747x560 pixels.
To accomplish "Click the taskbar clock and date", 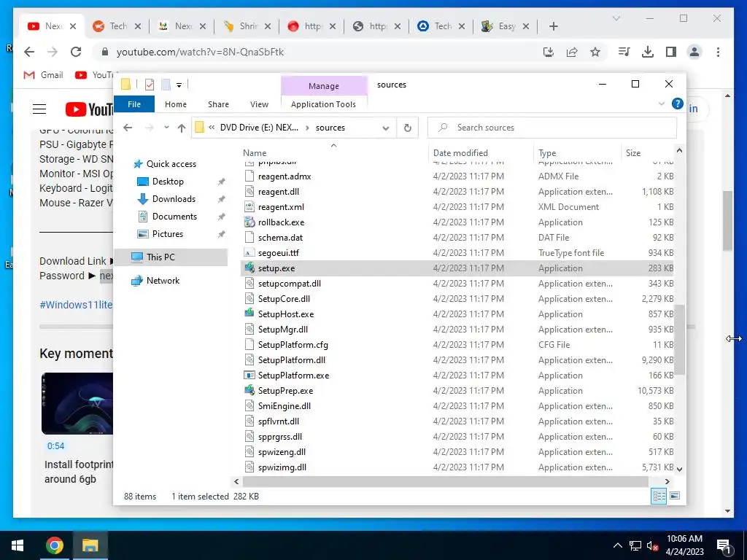I will [684, 545].
